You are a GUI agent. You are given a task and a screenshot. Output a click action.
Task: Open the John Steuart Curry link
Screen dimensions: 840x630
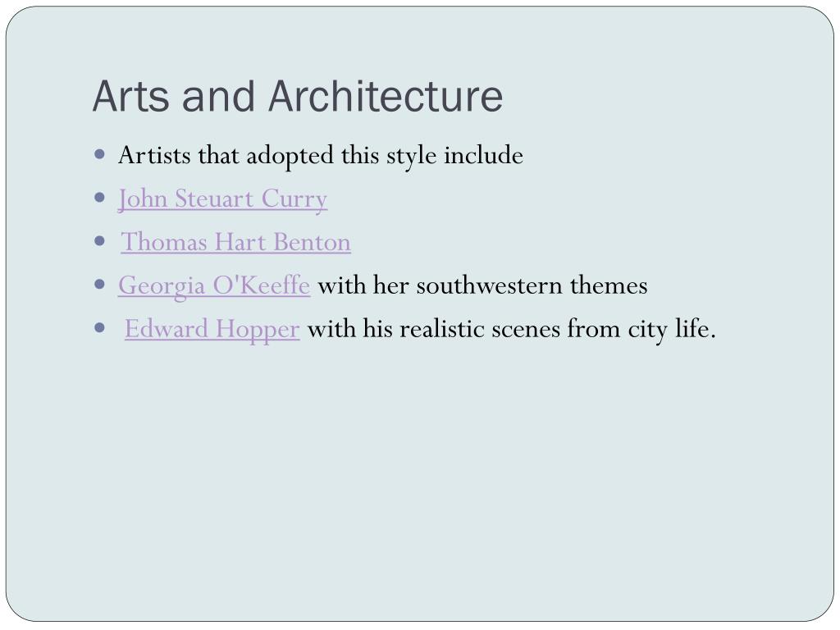(222, 199)
